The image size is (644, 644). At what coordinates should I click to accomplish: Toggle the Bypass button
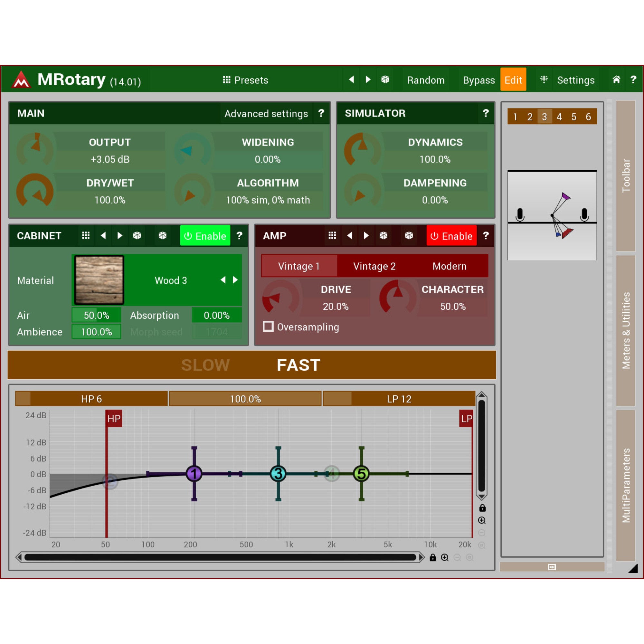pos(479,80)
